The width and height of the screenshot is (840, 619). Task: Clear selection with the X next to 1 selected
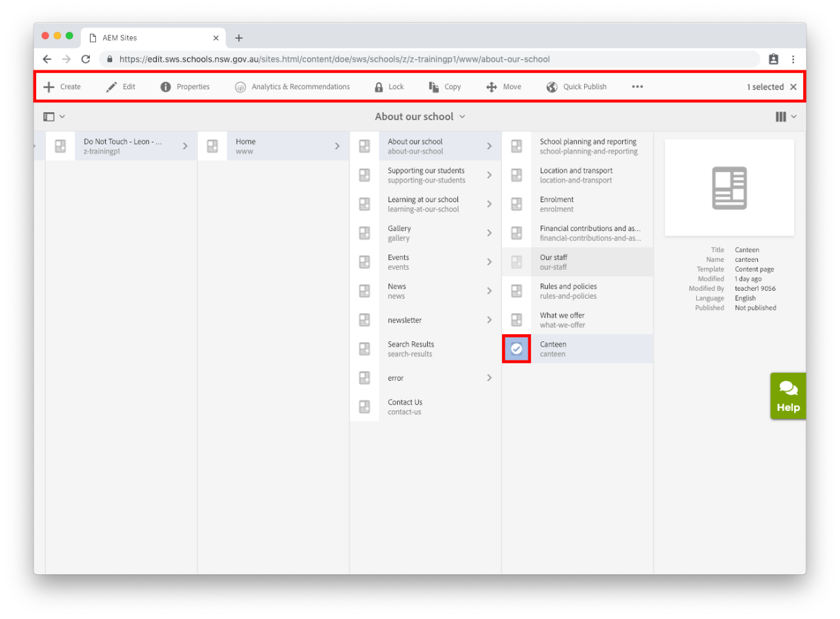(x=793, y=87)
